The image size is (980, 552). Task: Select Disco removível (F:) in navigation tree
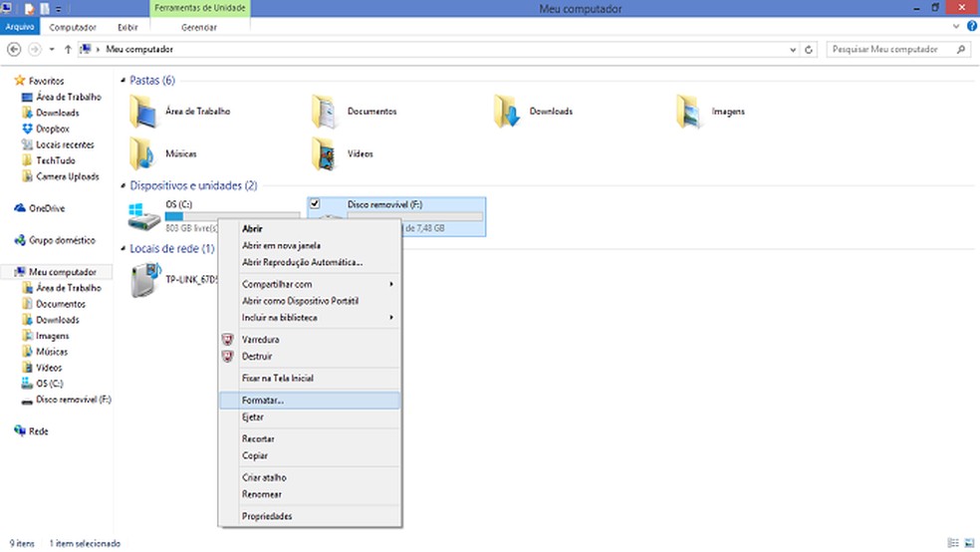[x=67, y=400]
